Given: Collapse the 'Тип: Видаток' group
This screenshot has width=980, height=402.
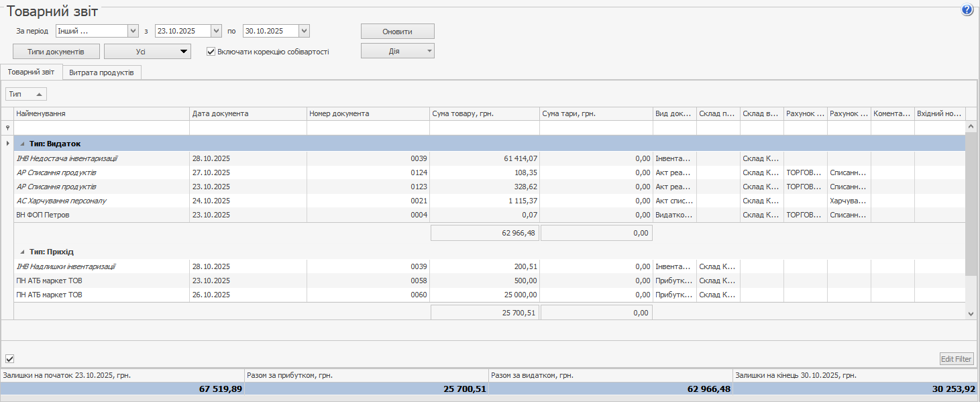Looking at the screenshot, I should click(22, 144).
